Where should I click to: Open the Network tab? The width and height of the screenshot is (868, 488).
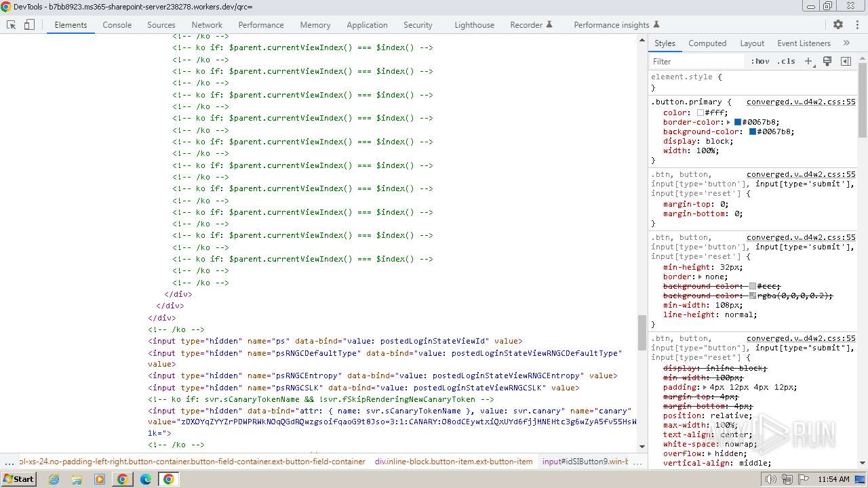(207, 24)
